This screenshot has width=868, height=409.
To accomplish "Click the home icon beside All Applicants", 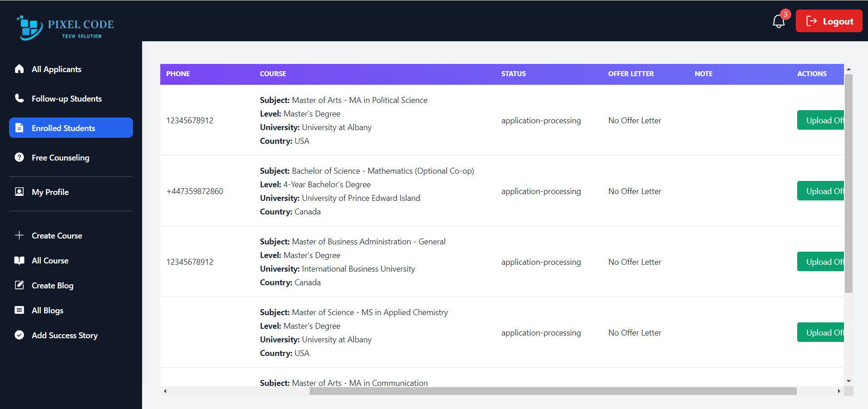I will (19, 69).
